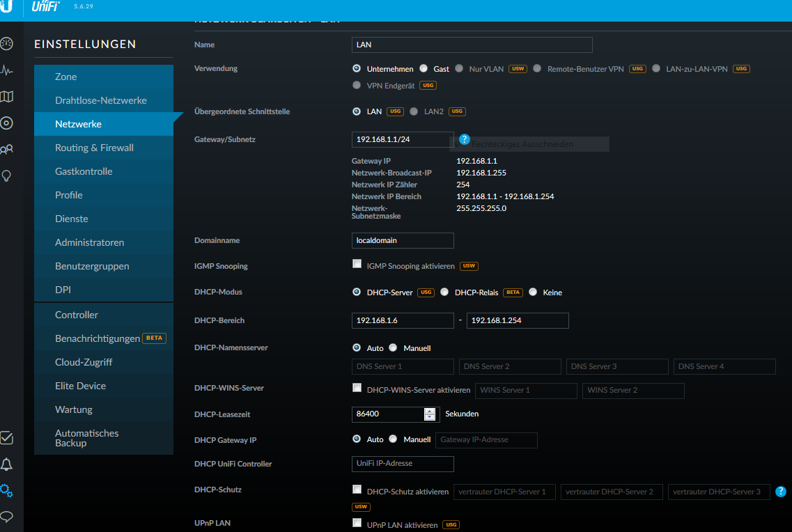Viewport: 792px width, 532px height.
Task: Select LAN-zu-LAN-VPN radio button
Action: point(656,68)
